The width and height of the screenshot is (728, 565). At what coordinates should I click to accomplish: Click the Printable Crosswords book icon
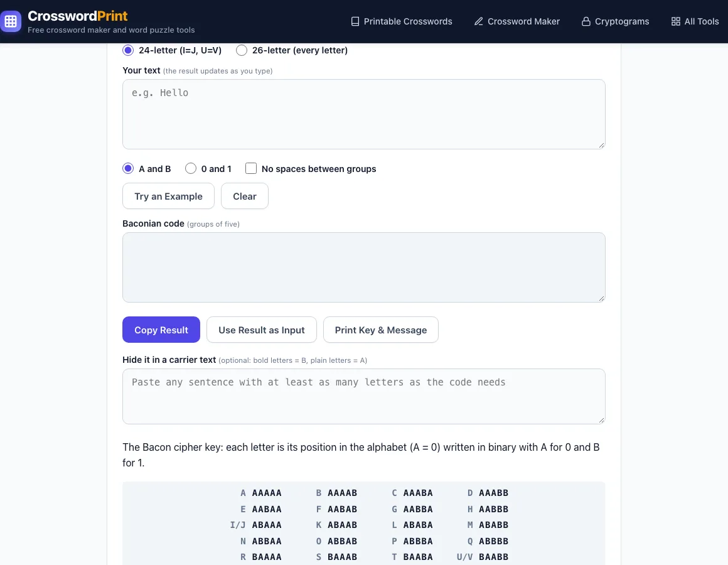[355, 21]
